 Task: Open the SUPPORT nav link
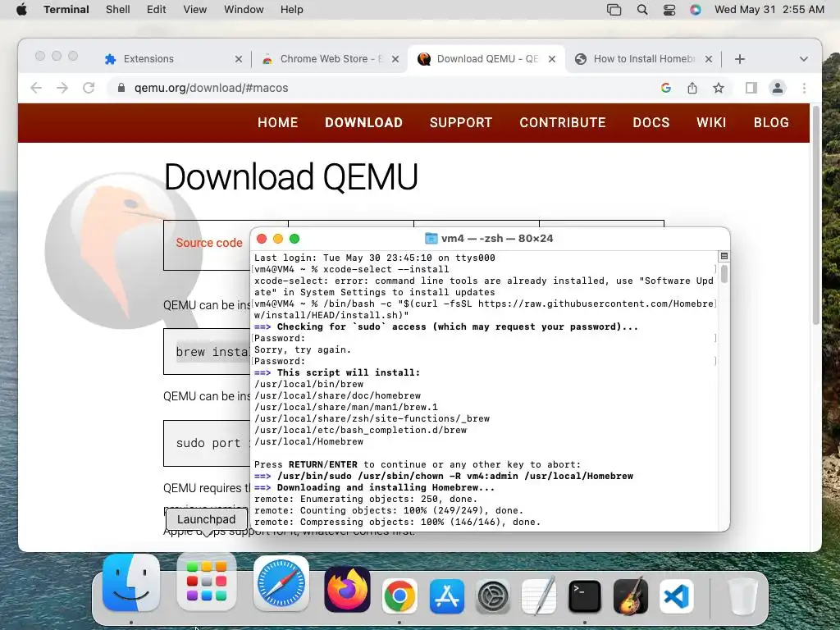(x=461, y=123)
